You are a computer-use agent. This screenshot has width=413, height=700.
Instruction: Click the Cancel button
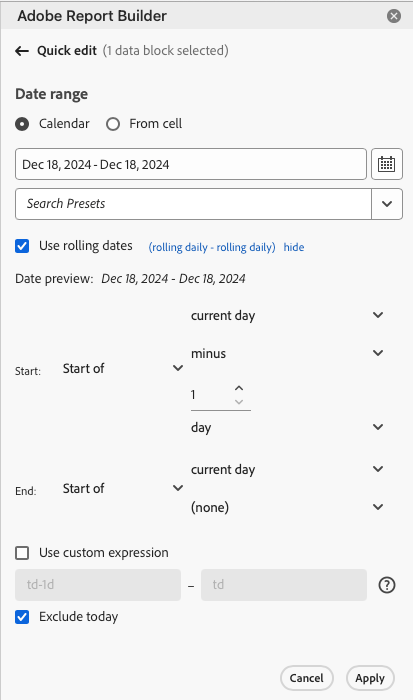tap(307, 678)
